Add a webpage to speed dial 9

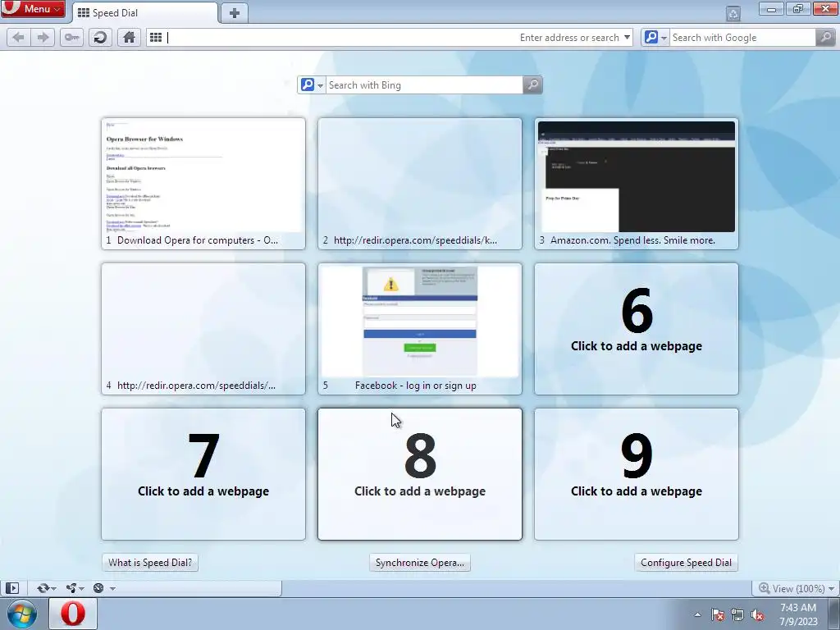[x=637, y=474]
